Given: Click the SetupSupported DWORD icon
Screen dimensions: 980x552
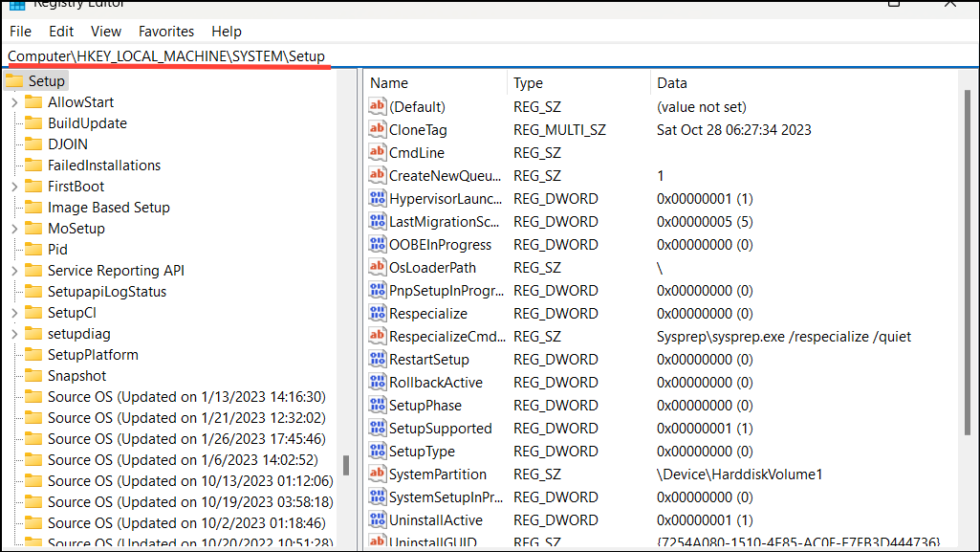Looking at the screenshot, I should click(x=377, y=428).
